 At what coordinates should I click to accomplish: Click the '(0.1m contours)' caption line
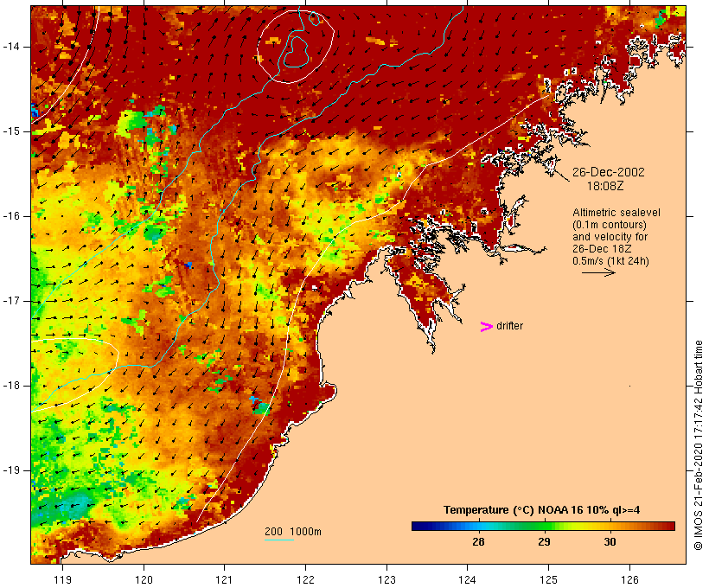point(610,225)
